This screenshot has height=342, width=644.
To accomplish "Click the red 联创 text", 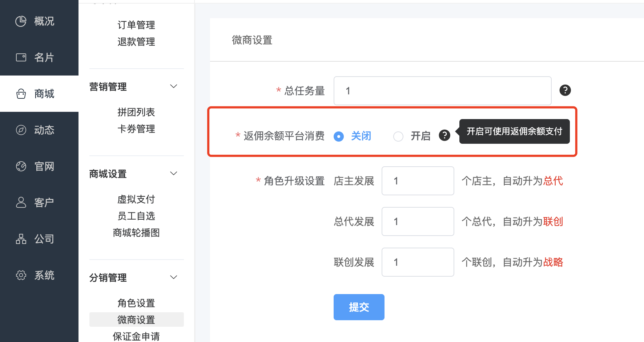I will click(553, 221).
